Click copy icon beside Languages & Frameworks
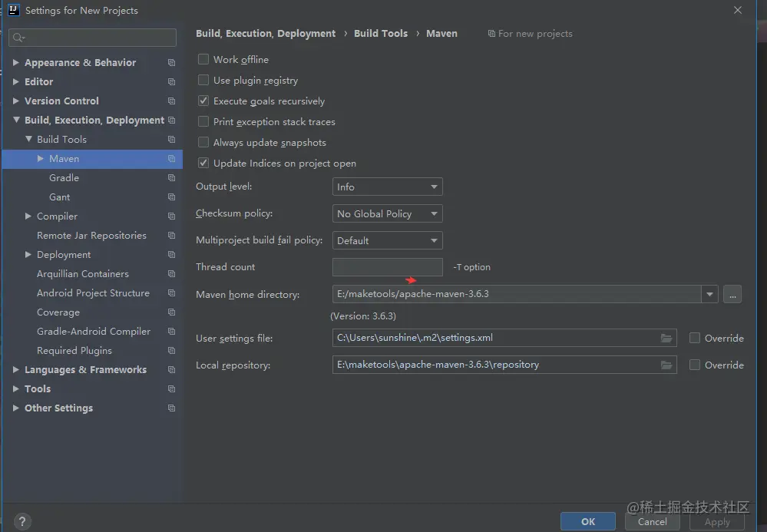Viewport: 767px width, 532px height. [171, 370]
